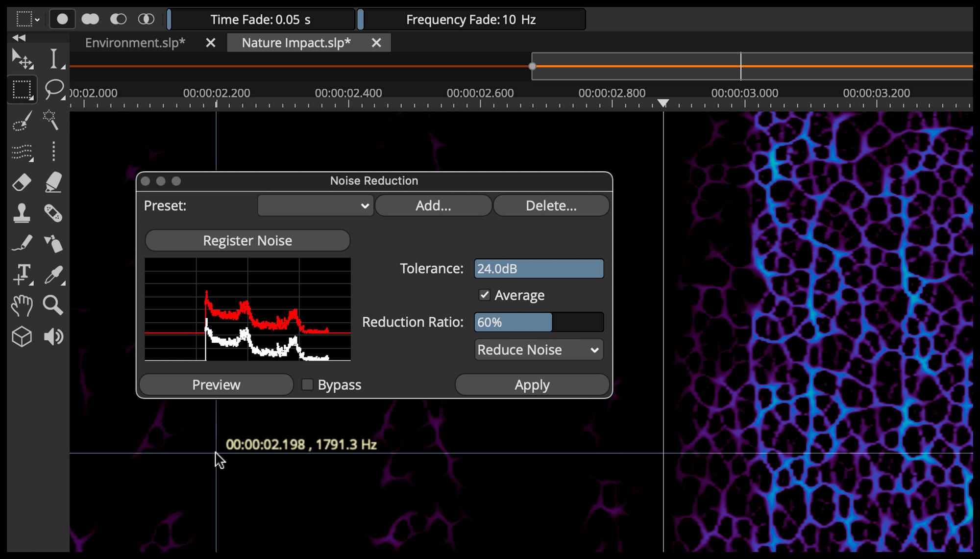
Task: Switch to the Environment.slp tab
Action: pos(135,43)
